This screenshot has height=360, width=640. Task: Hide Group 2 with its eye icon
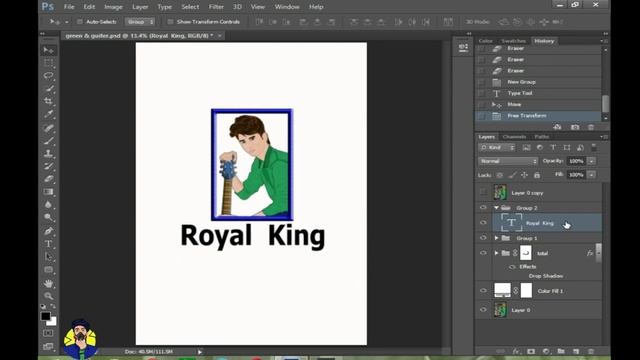483,208
